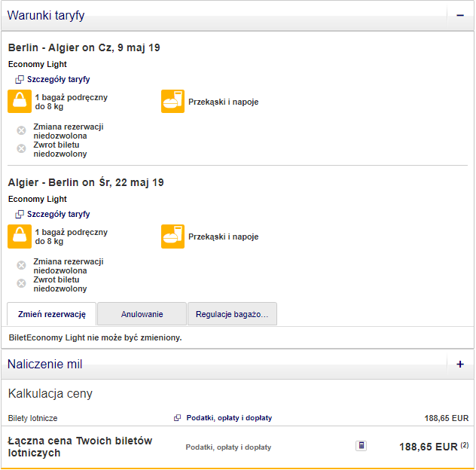Screen dimensions: 476x470
Task: Click the snacks and drinks icon for Berlin - Algier
Action: coord(172,101)
